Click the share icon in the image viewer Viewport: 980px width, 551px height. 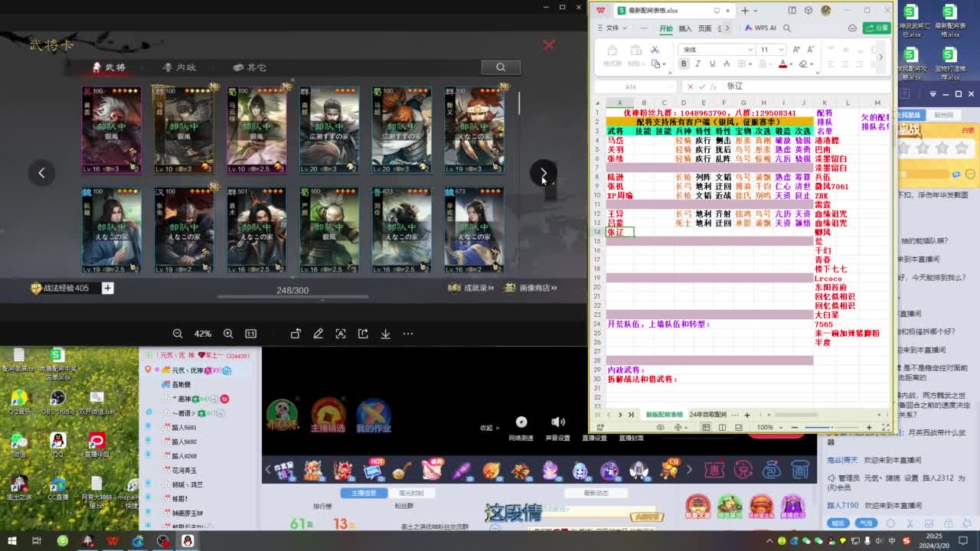point(363,334)
